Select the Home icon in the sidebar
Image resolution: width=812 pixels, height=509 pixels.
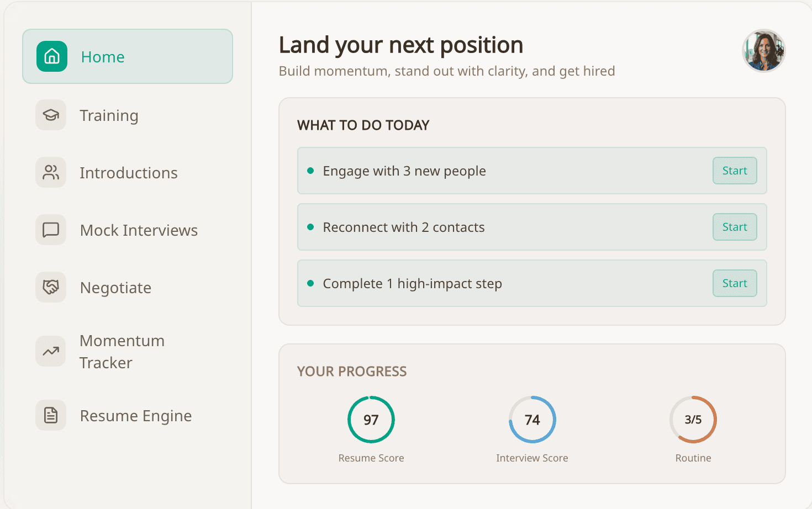point(51,56)
